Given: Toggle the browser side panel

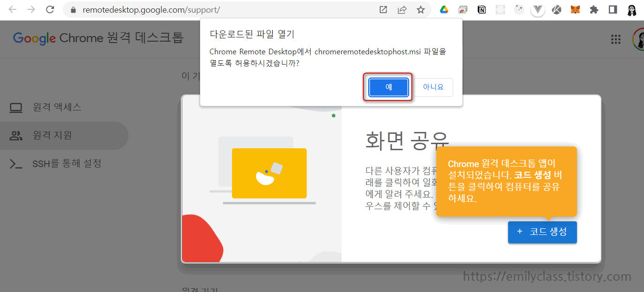Looking at the screenshot, I should tap(613, 10).
